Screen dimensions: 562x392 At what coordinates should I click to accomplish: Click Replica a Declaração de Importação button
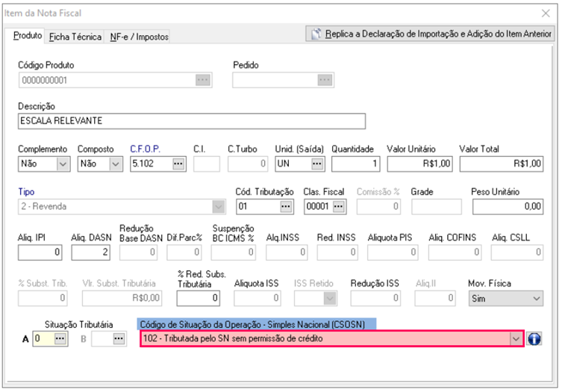(x=430, y=34)
